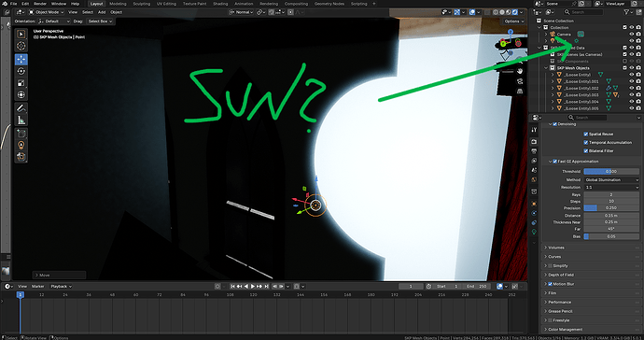
Task: Activate the Move tool
Action: (x=21, y=59)
